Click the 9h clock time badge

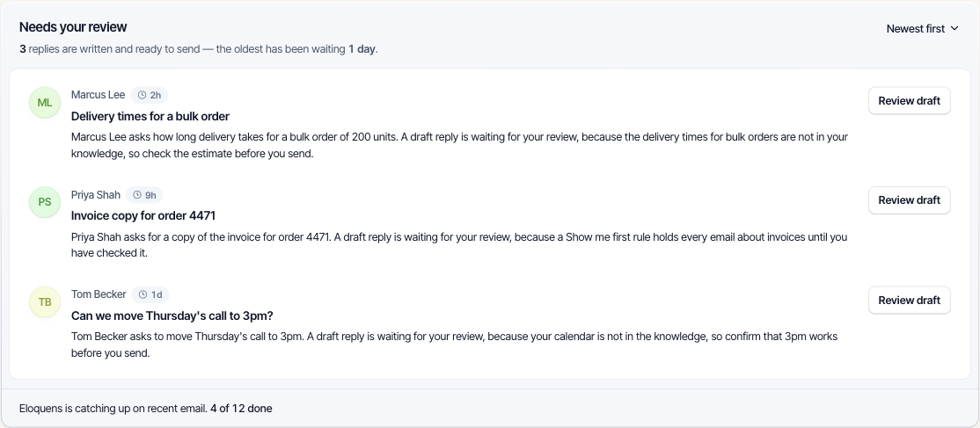coord(144,195)
